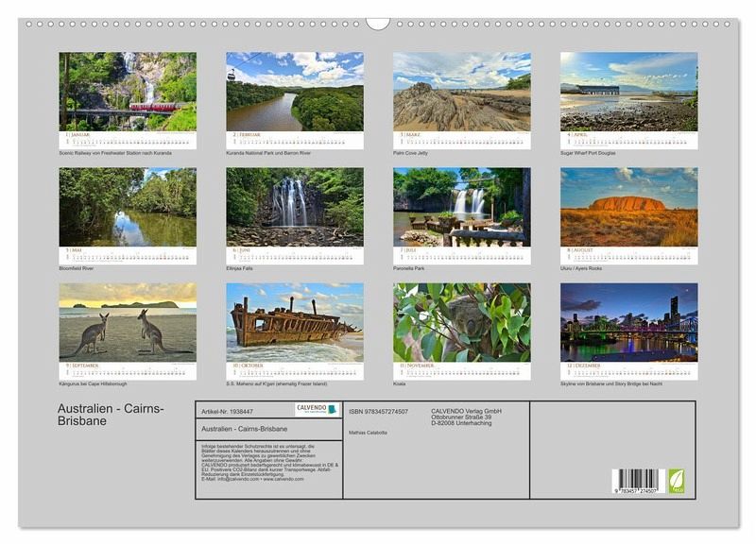Select the kangaroos at Cape Hillsborough photo
Screen dimensions: 756x545
[128, 323]
